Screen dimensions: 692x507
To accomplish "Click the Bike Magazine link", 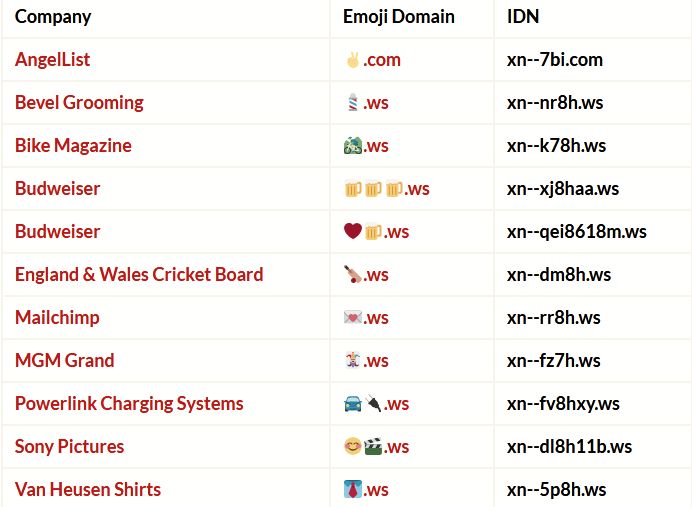I will 73,145.
